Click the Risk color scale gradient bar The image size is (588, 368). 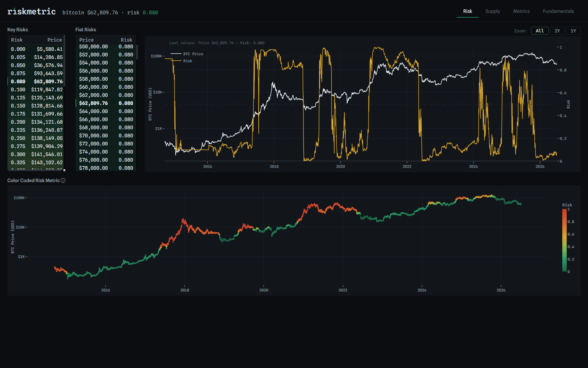tap(564, 240)
